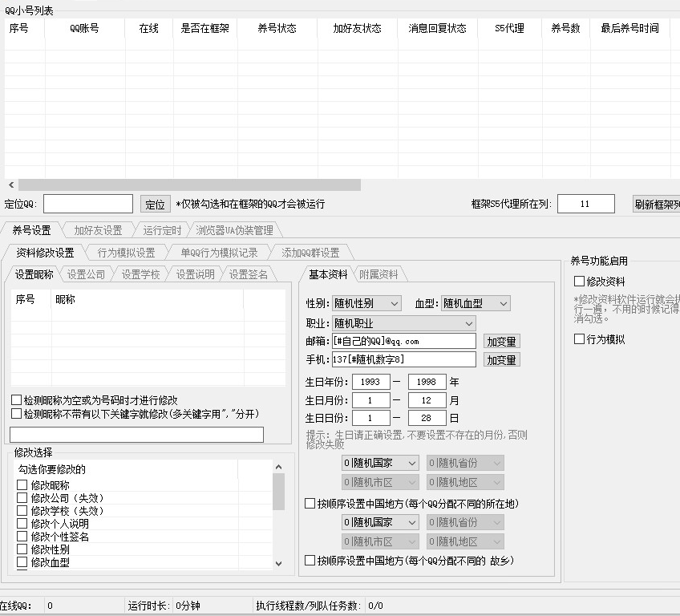The image size is (680, 616).
Task: Tick the 修改学校（失效） checkbox
Action: (x=22, y=511)
